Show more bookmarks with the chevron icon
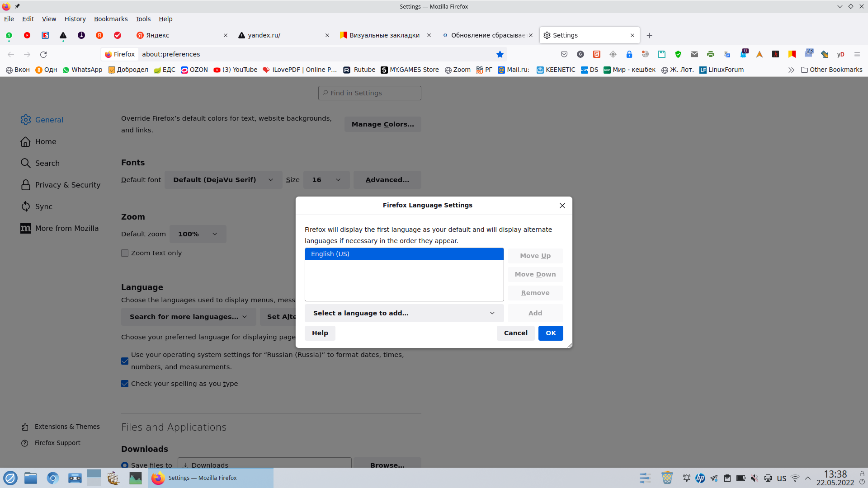 tap(791, 70)
